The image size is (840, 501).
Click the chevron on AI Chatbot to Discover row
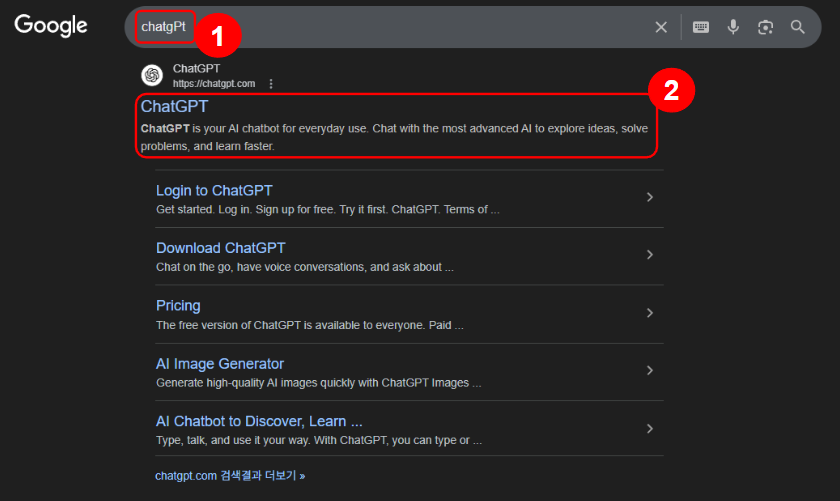click(650, 429)
